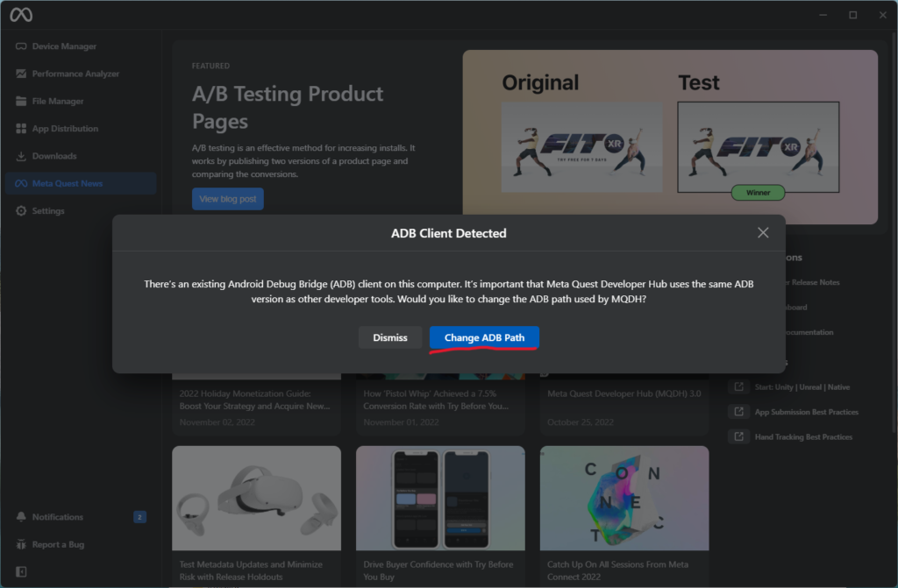The image size is (898, 588).
Task: Open Performance Analyzer section
Action: 81,74
